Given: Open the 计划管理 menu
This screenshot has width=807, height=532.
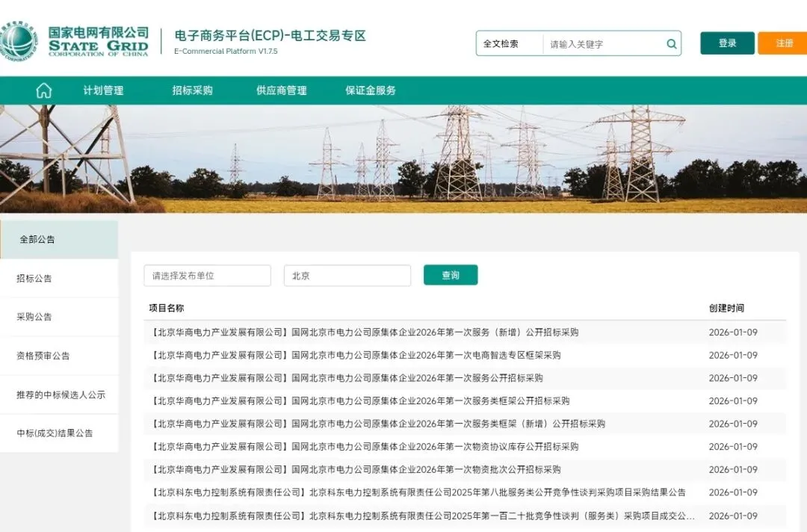Looking at the screenshot, I should point(103,90).
